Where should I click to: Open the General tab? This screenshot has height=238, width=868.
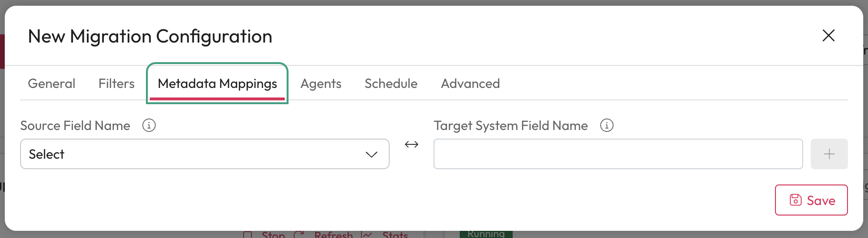coord(52,84)
